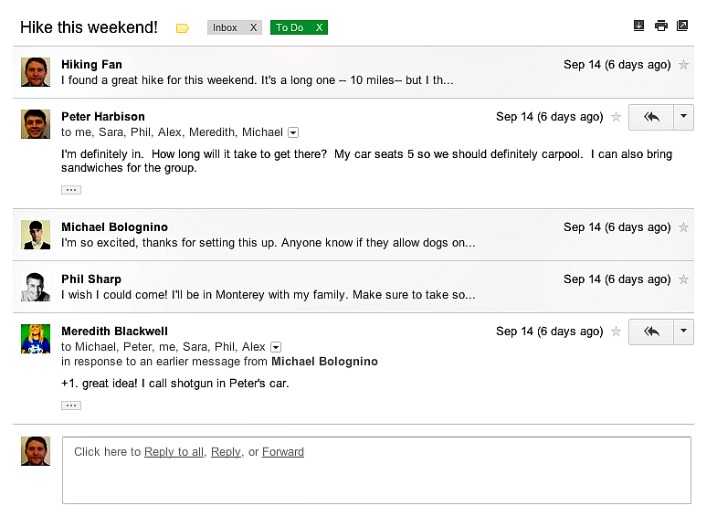Print the conversation with the printer icon

[x=661, y=26]
